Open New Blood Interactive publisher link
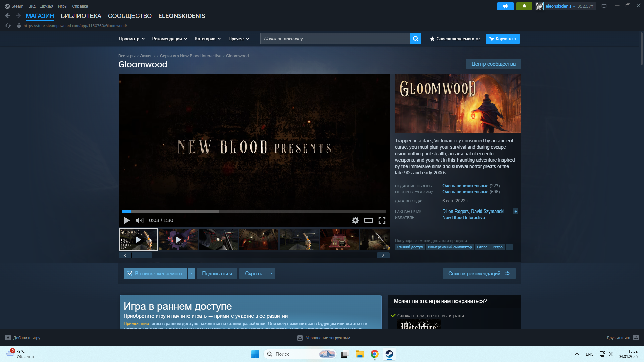 click(x=463, y=218)
